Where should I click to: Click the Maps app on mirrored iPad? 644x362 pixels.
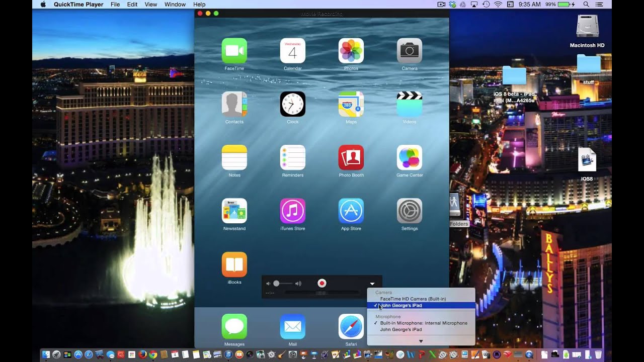[x=351, y=104]
